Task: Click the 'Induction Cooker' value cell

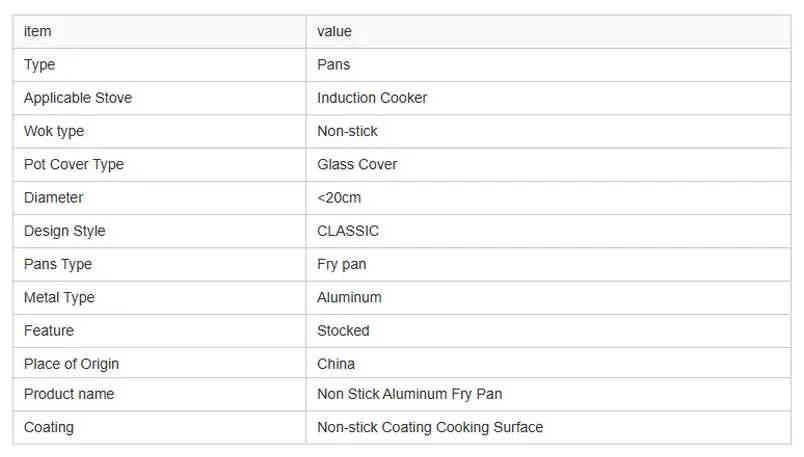Action: pyautogui.click(x=372, y=98)
